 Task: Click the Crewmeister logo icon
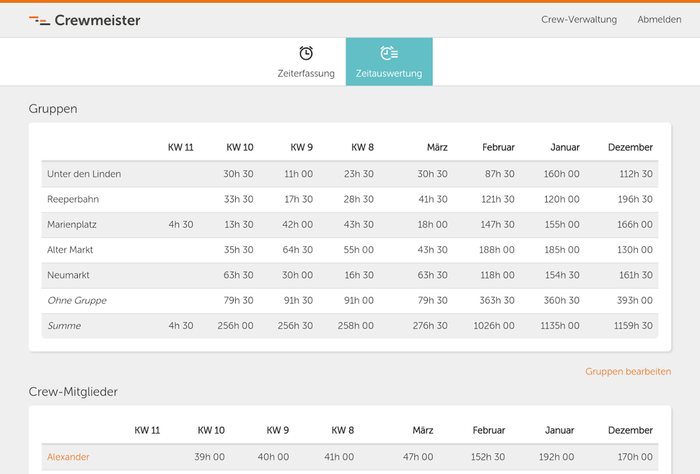[x=39, y=20]
